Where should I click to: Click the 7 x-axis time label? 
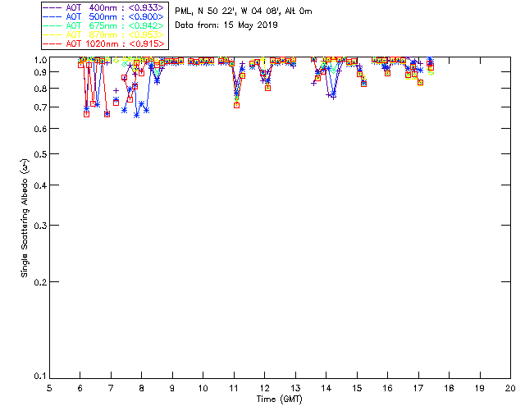(x=111, y=388)
